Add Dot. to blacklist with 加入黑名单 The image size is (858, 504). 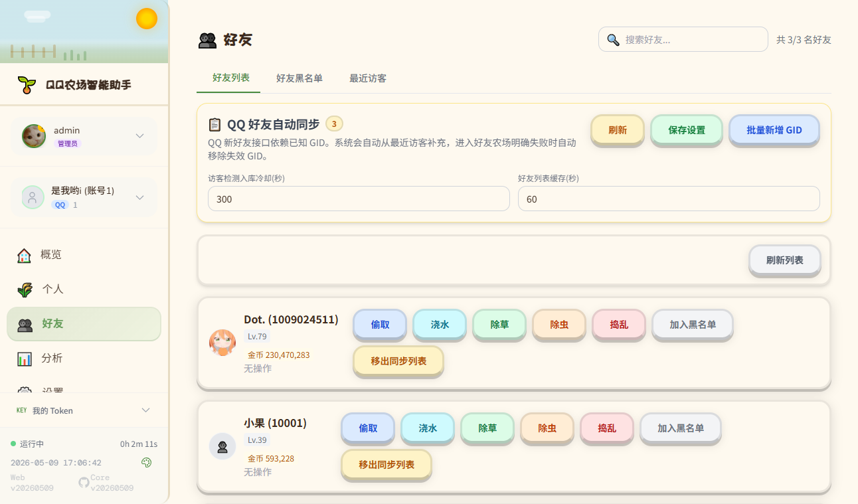(x=693, y=325)
